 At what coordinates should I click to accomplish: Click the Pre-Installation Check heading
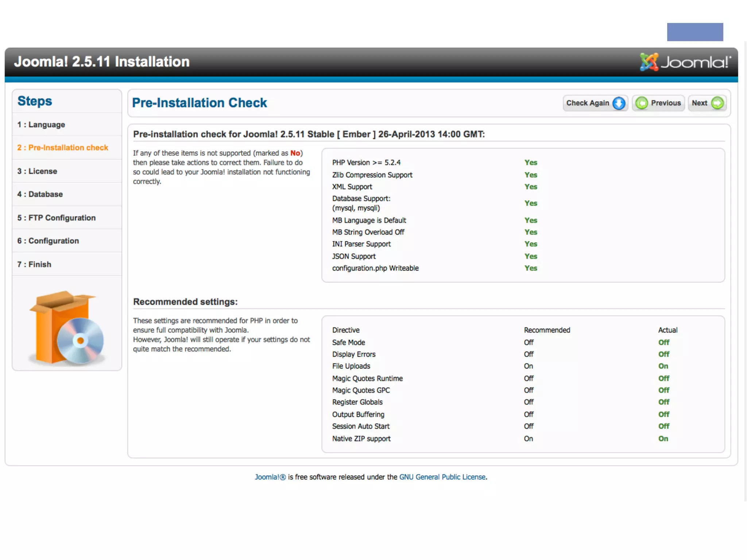point(200,103)
